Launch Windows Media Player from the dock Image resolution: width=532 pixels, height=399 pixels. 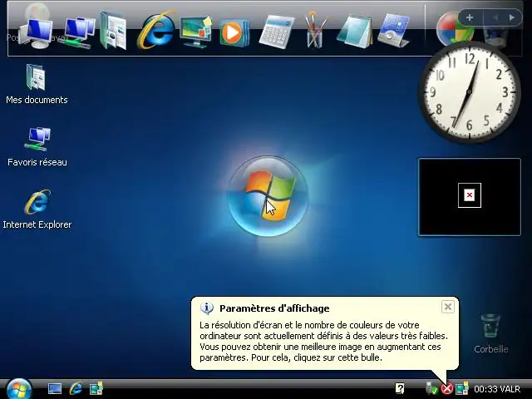(234, 32)
